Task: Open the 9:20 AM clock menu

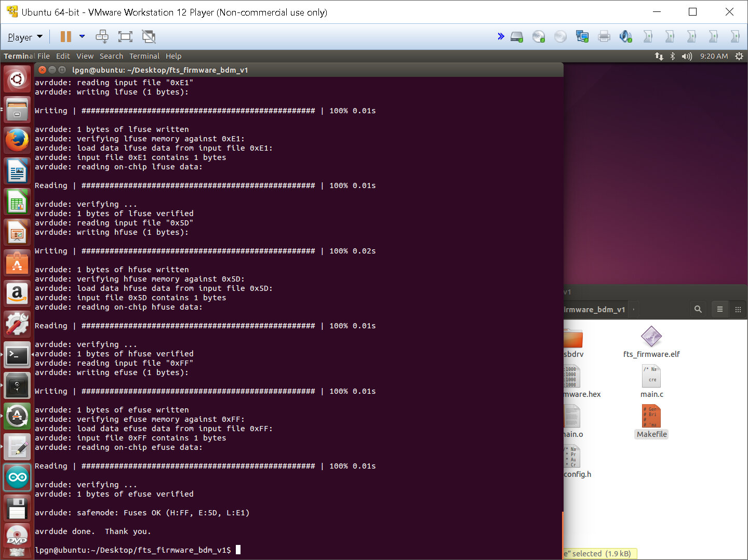Action: pyautogui.click(x=714, y=56)
